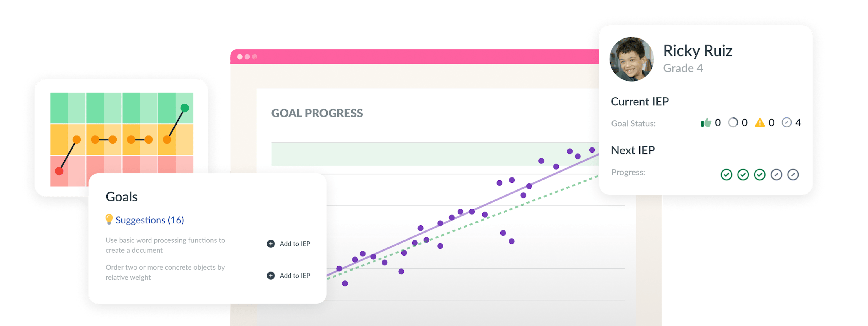
Task: Click the red dot on the heatmap chart
Action: click(59, 171)
